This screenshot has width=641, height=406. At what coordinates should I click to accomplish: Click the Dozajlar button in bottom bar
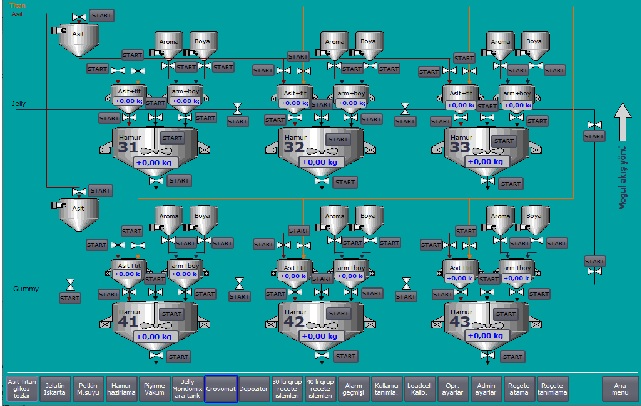(x=254, y=388)
